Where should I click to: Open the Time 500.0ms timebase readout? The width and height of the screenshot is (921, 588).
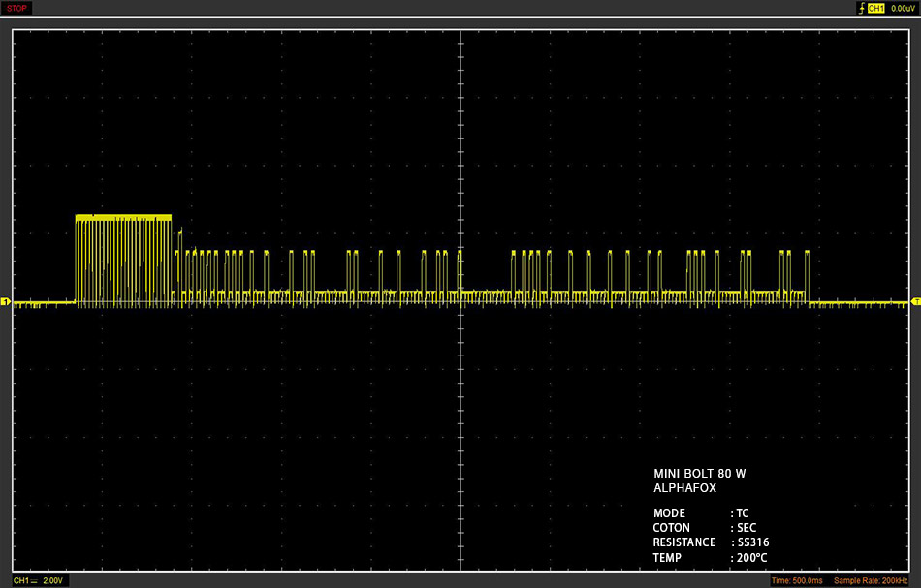click(797, 581)
